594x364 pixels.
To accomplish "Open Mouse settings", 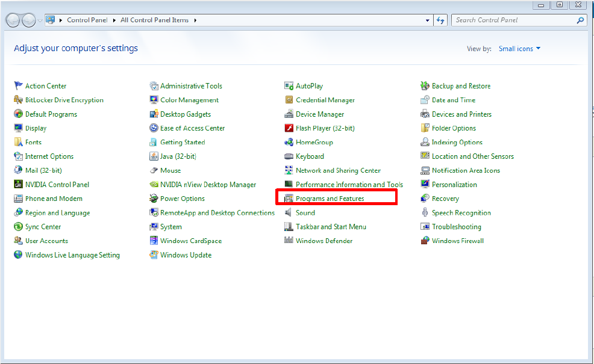I will tap(170, 171).
